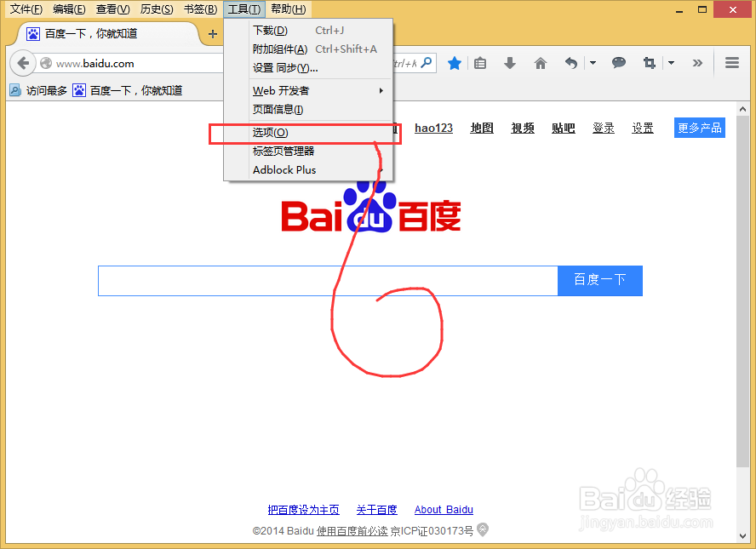Open the bookmarks list icon
This screenshot has height=549, width=756.
480,63
